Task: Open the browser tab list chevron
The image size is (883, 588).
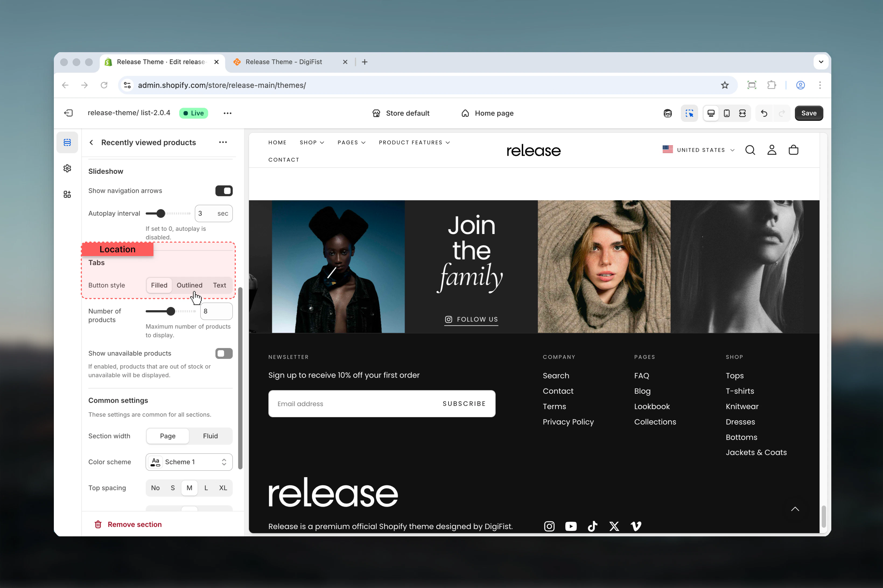Action: (x=821, y=62)
